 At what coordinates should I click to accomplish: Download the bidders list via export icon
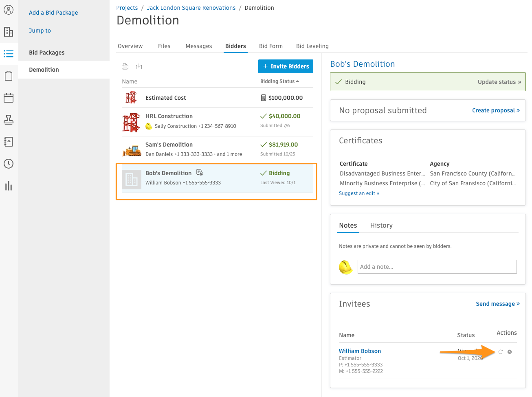[x=139, y=66]
